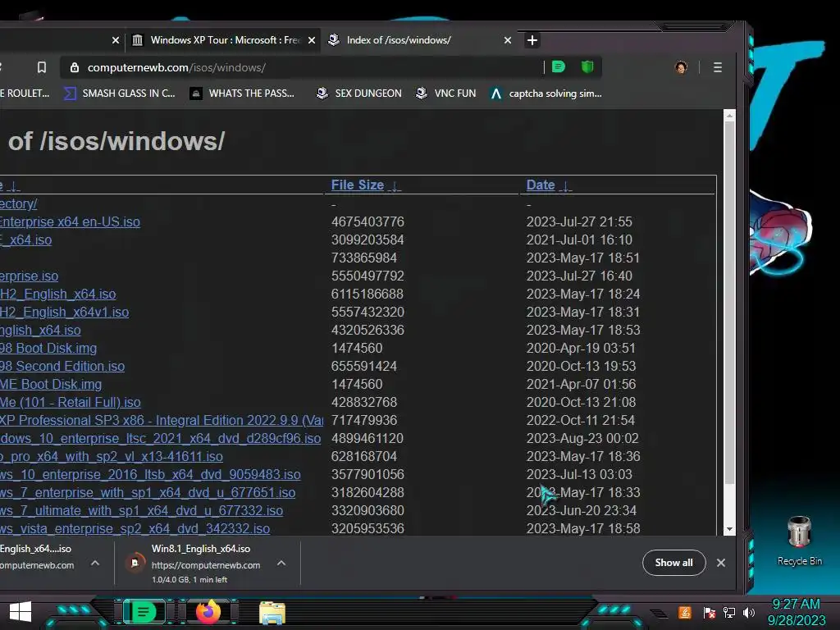Download ME Boot Disk.img

tap(51, 384)
